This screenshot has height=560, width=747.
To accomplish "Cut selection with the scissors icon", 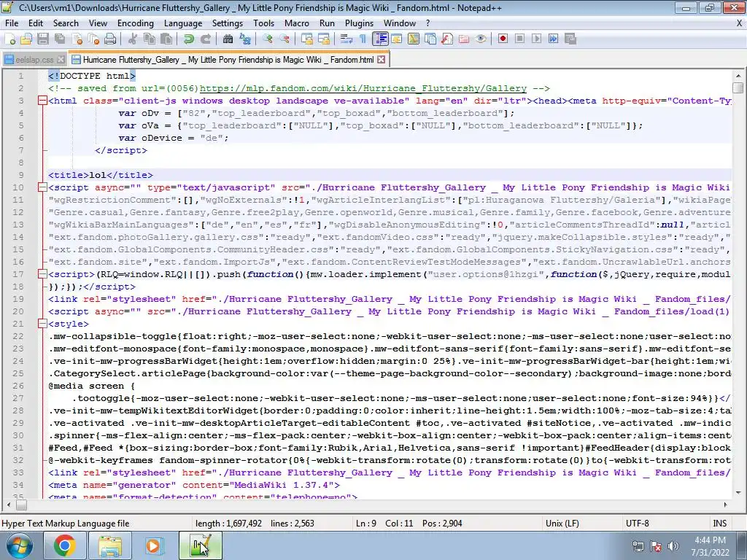I will pos(133,39).
